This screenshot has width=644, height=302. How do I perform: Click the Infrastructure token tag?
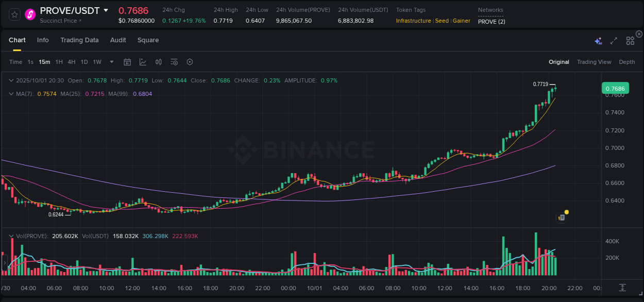414,21
